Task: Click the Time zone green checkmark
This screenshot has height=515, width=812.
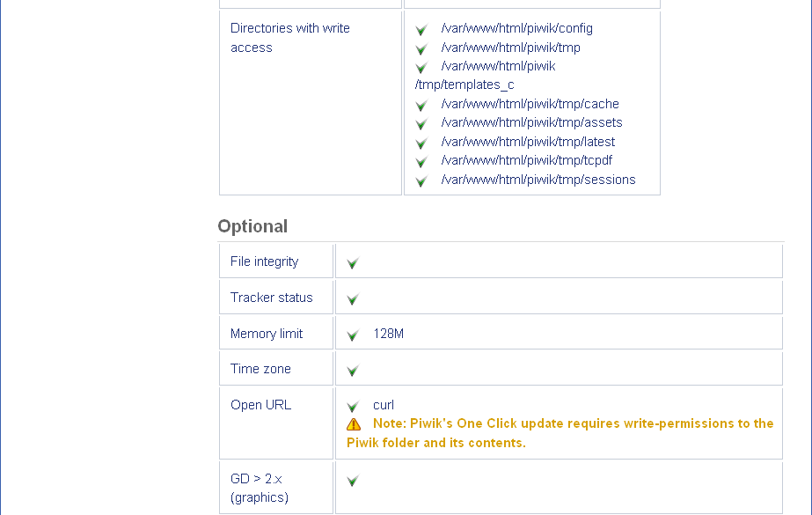Action: (x=353, y=371)
